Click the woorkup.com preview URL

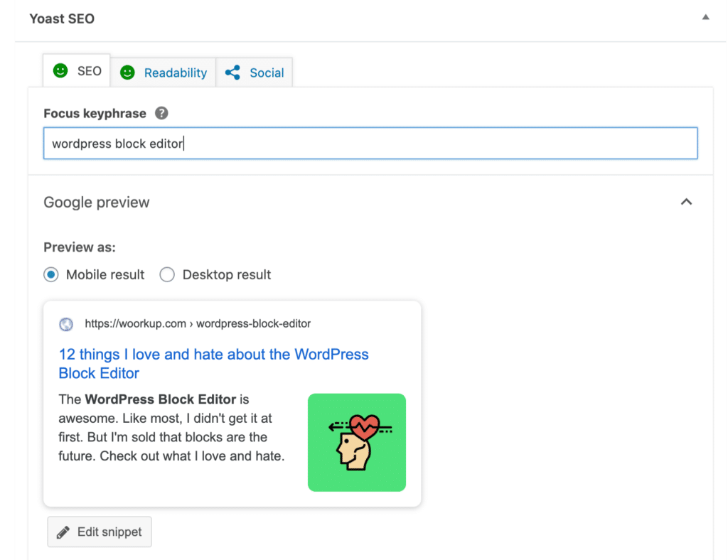click(x=198, y=323)
